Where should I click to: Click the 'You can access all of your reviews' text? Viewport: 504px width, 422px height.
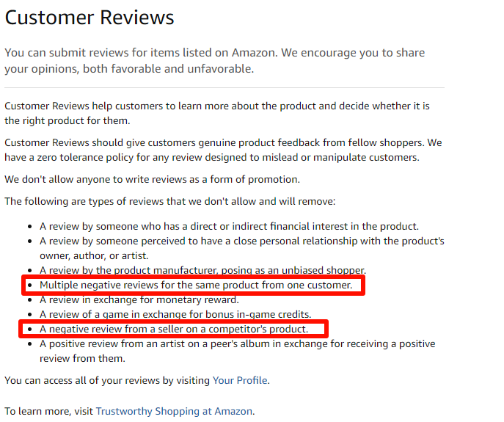tap(107, 380)
